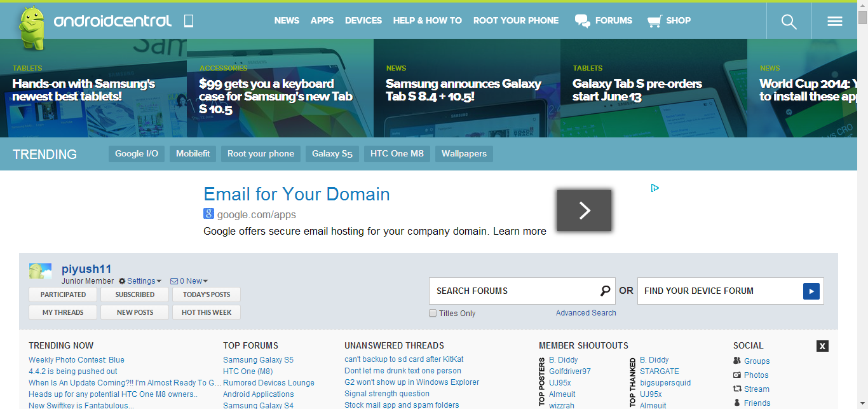Click the phone device icon beside logo
This screenshot has height=409, width=868.
188,21
